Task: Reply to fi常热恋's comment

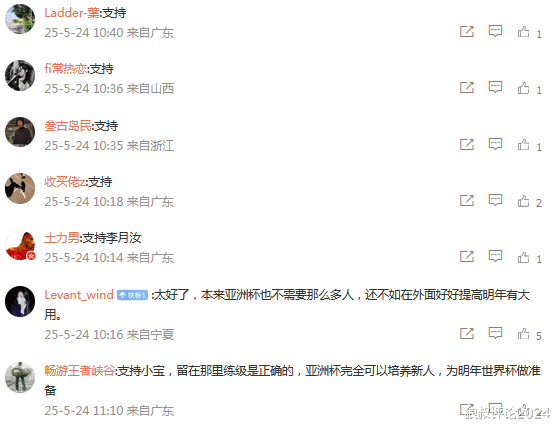Action: click(495, 87)
